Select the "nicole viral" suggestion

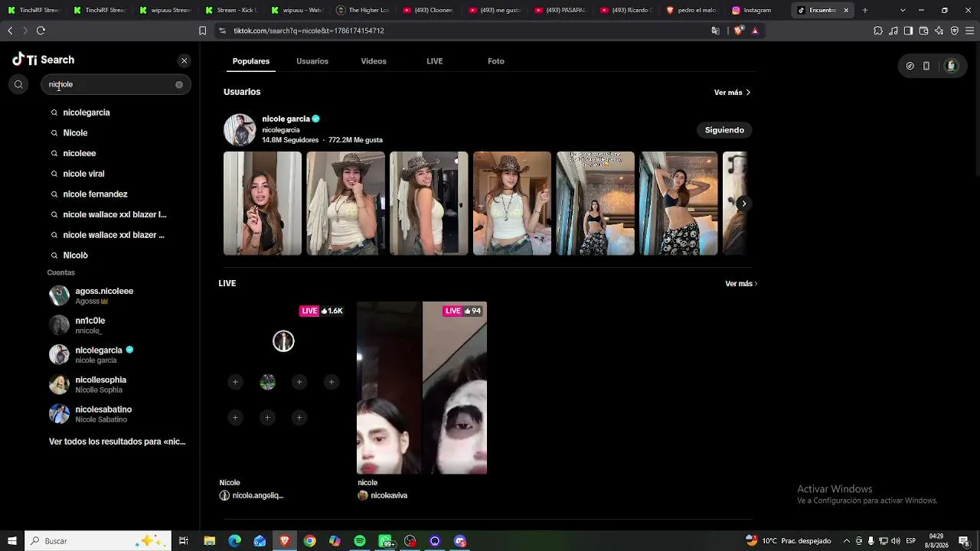pyautogui.click(x=83, y=174)
